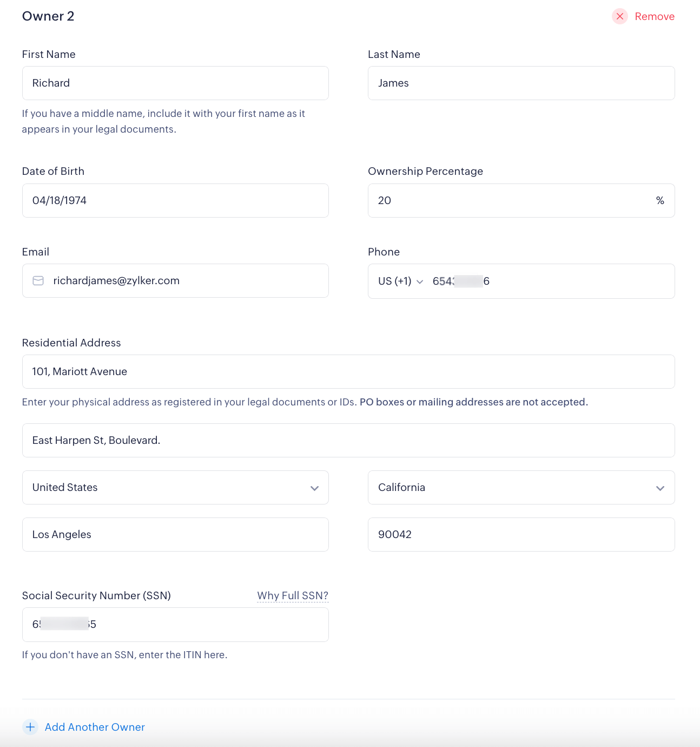Edit the Los Angeles city field
The width and height of the screenshot is (700, 747).
tap(175, 534)
